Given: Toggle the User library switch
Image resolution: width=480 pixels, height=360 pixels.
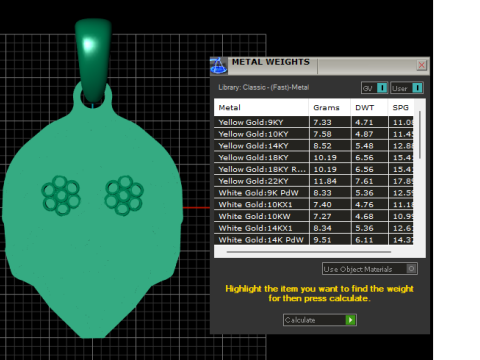Looking at the screenshot, I should [x=407, y=88].
